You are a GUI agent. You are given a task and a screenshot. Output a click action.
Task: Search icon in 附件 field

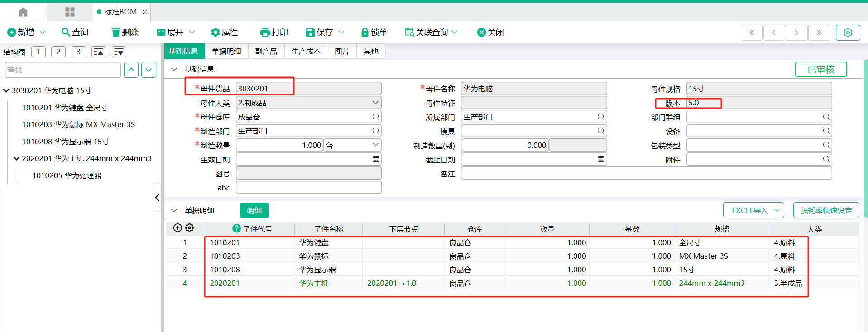(826, 159)
